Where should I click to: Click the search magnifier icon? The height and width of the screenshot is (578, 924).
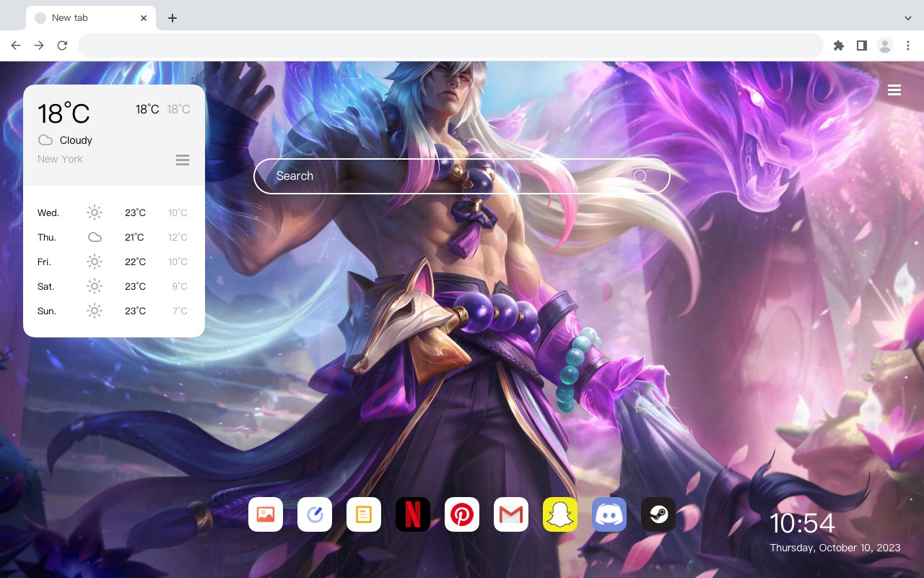pos(640,176)
